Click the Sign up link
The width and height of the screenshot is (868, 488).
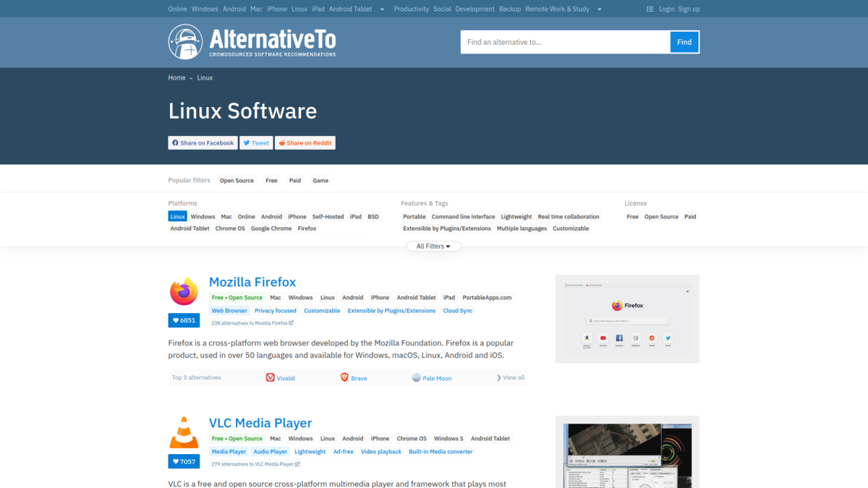pos(689,9)
